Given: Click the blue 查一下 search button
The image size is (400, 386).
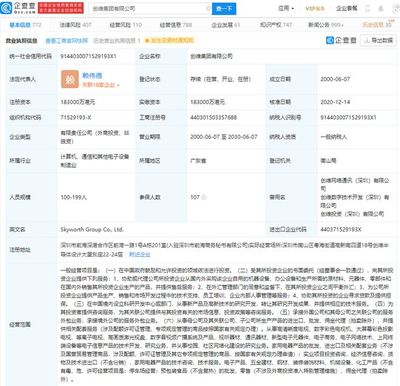Looking at the screenshot, I should pos(224,8).
